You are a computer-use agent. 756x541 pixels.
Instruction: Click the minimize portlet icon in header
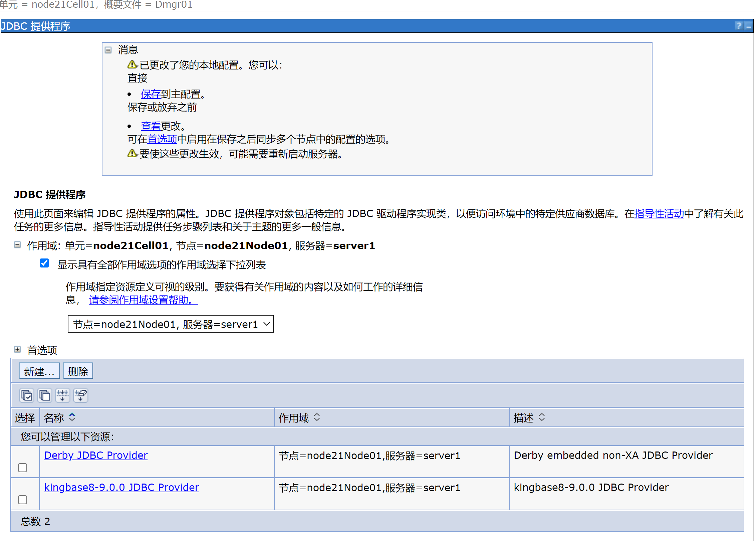[749, 26]
